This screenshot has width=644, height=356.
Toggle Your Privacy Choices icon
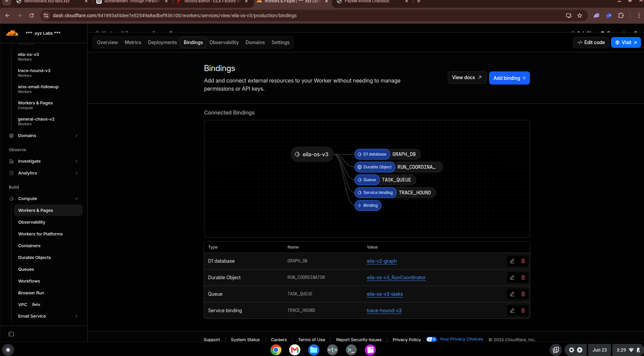431,339
